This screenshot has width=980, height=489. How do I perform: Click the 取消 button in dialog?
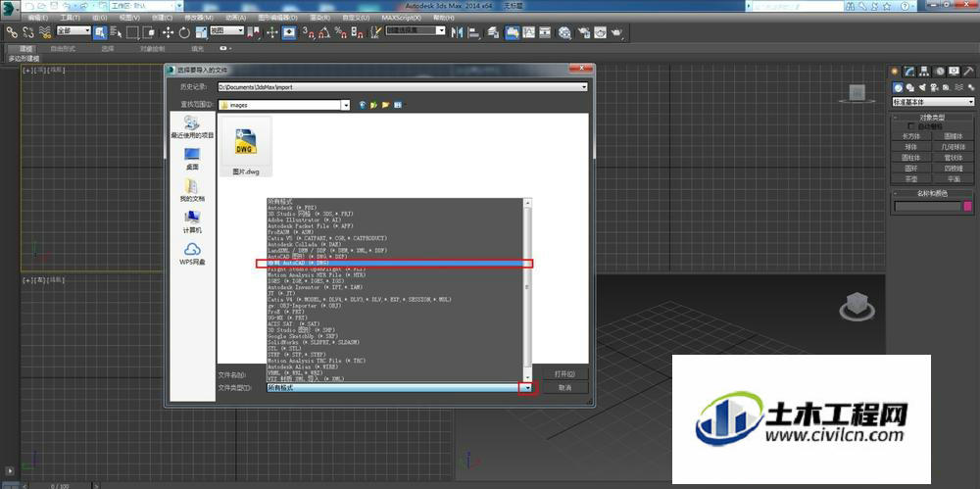pos(564,388)
